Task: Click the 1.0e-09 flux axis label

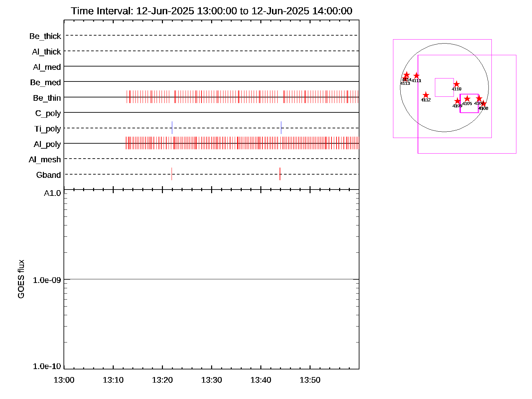Action: coord(47,280)
